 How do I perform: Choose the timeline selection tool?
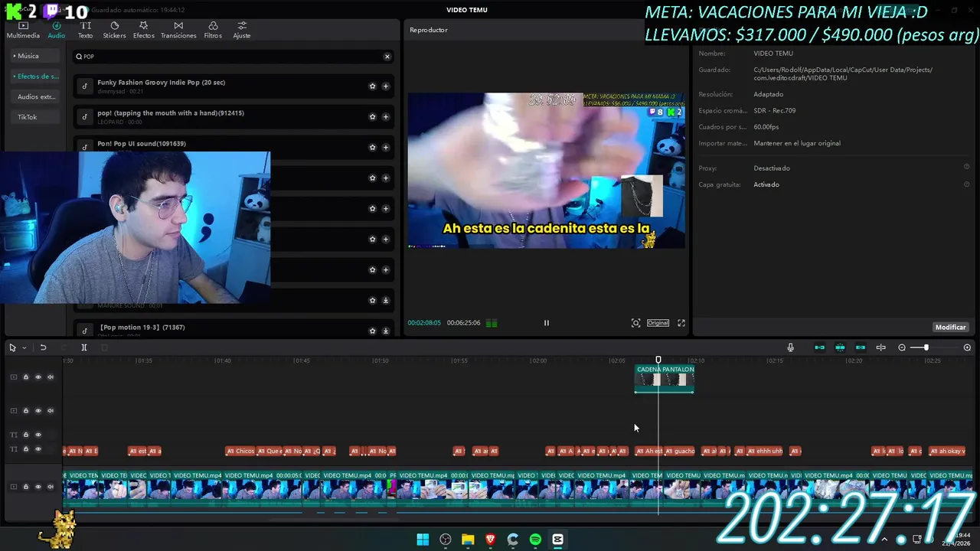(12, 347)
